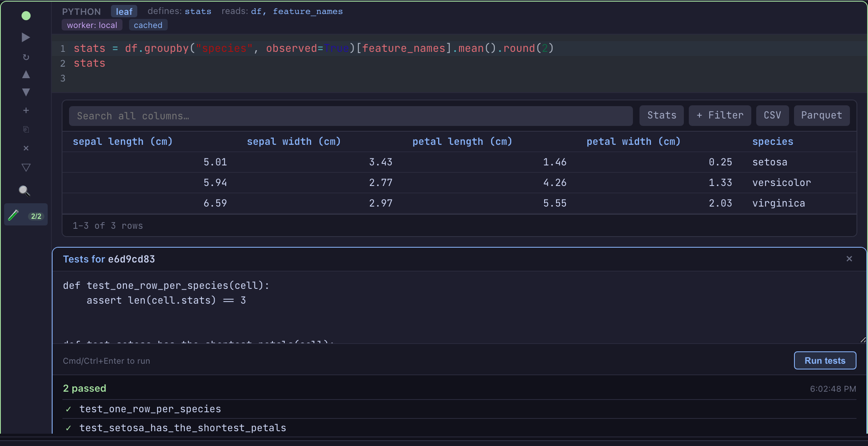Sort by sepal width (cm) column header
The image size is (868, 446).
point(294,142)
